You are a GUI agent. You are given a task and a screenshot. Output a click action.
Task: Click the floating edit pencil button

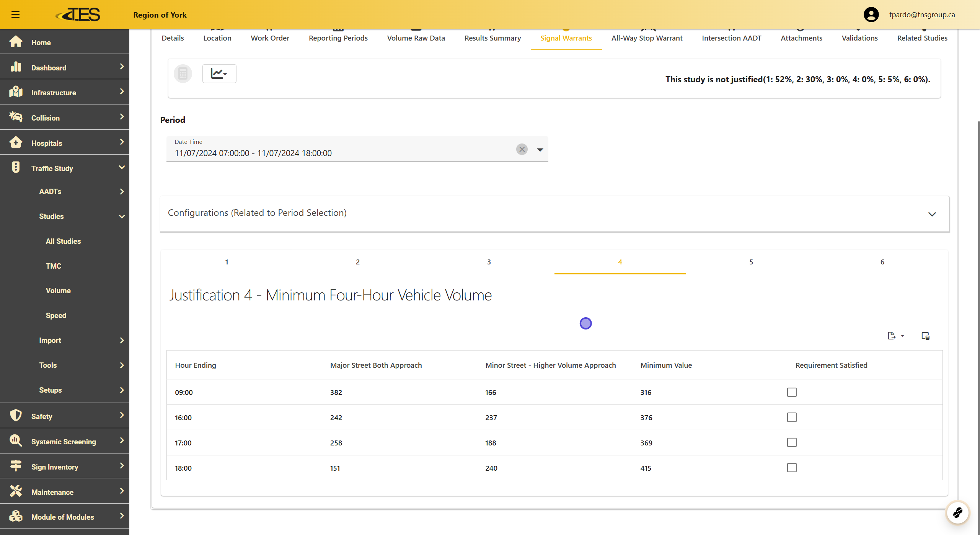pos(957,512)
